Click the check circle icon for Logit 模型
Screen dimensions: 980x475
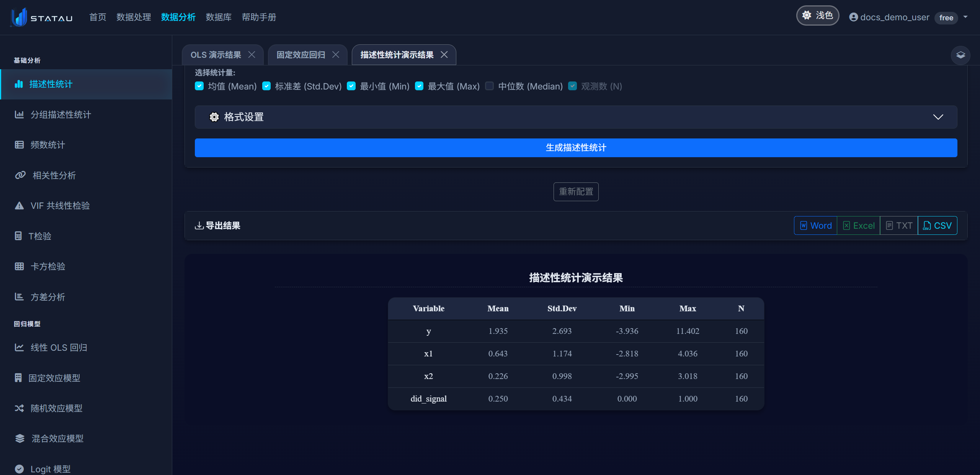(x=19, y=469)
